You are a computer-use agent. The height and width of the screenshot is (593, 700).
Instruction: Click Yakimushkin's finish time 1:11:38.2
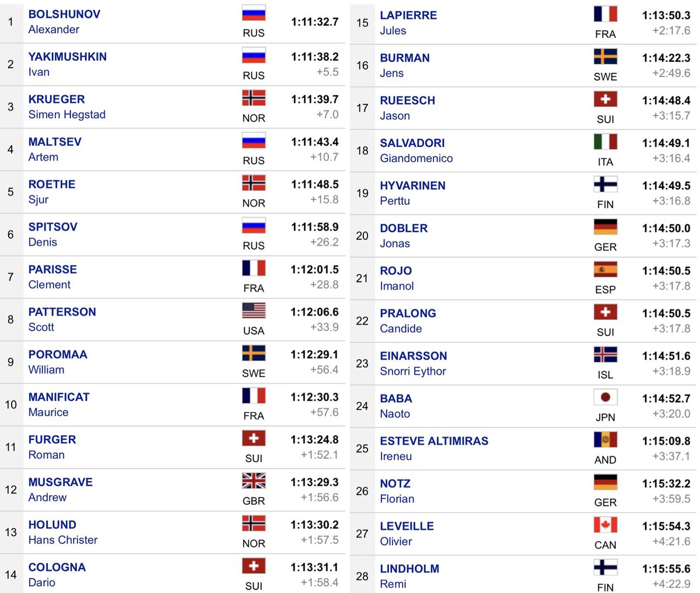click(314, 57)
